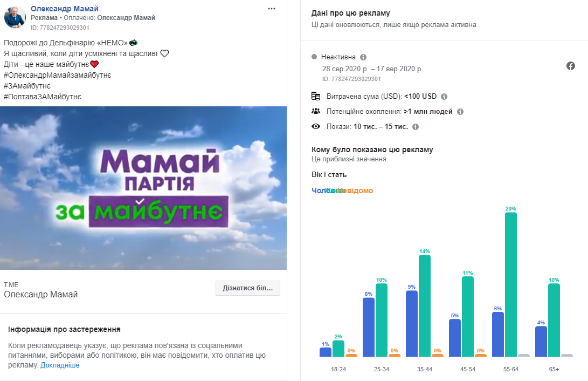588x381 pixels.
Task: Click the info icon beside Потенційне охоплення
Action: click(x=460, y=112)
